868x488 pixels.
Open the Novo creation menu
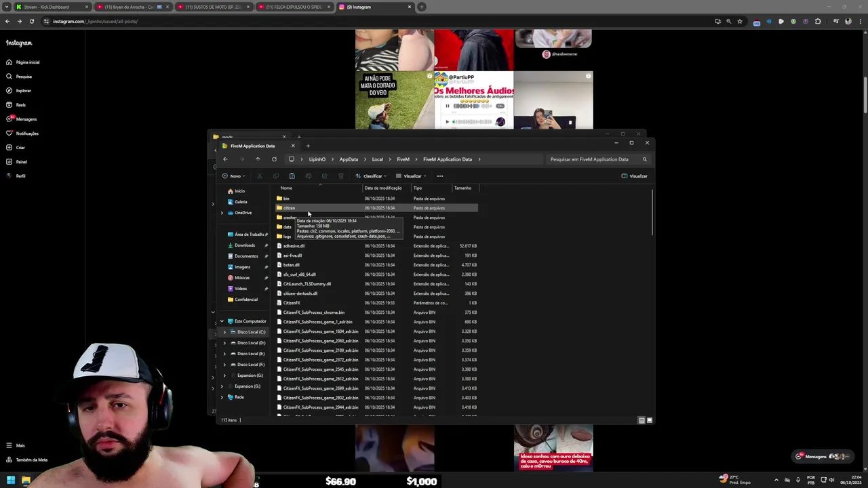point(234,176)
